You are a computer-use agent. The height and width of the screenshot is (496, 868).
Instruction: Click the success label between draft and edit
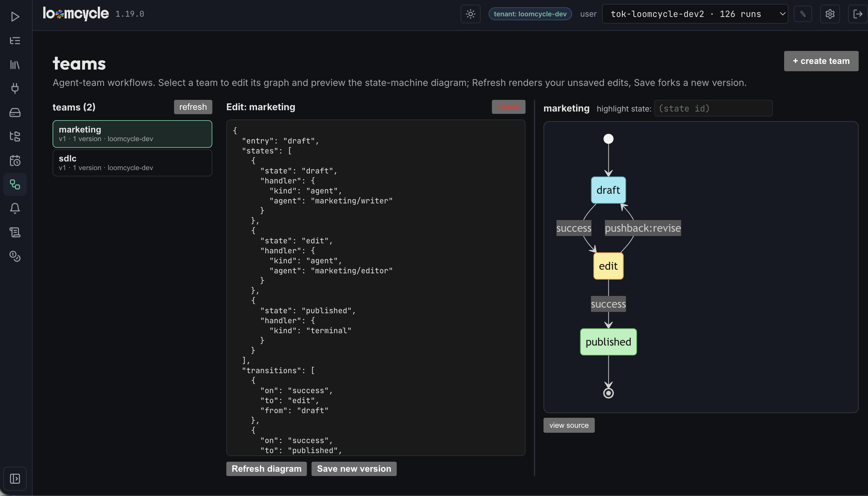pos(573,228)
